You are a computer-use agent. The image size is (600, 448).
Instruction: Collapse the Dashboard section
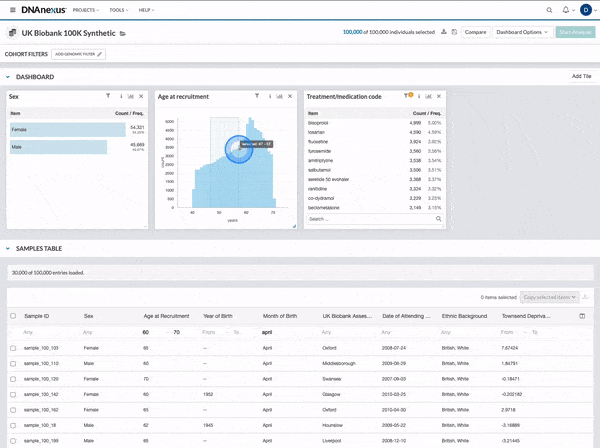click(9, 77)
